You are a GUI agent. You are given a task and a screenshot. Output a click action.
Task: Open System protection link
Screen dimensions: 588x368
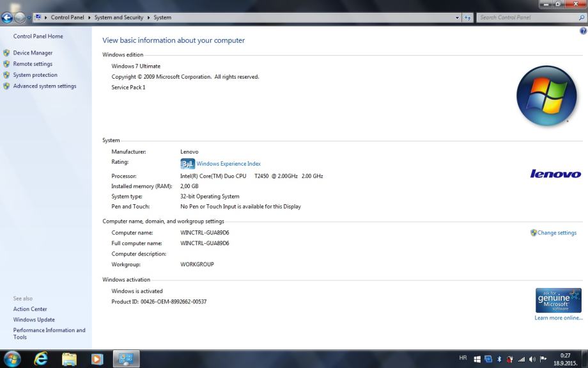click(x=35, y=75)
